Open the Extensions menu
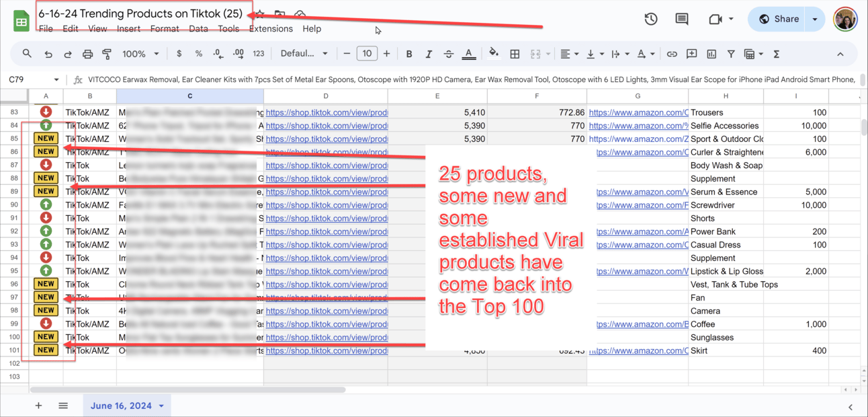Image resolution: width=868 pixels, height=417 pixels. (271, 29)
